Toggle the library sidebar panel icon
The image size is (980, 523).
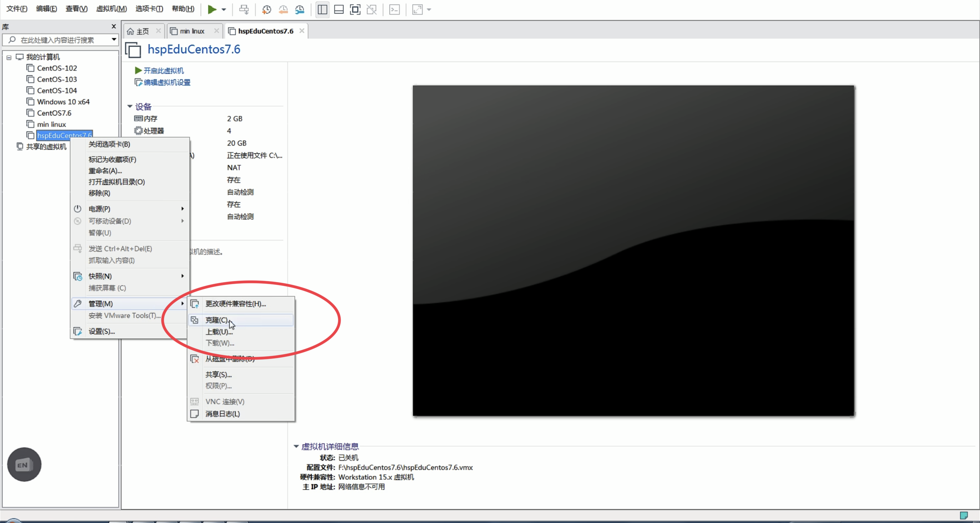point(322,10)
